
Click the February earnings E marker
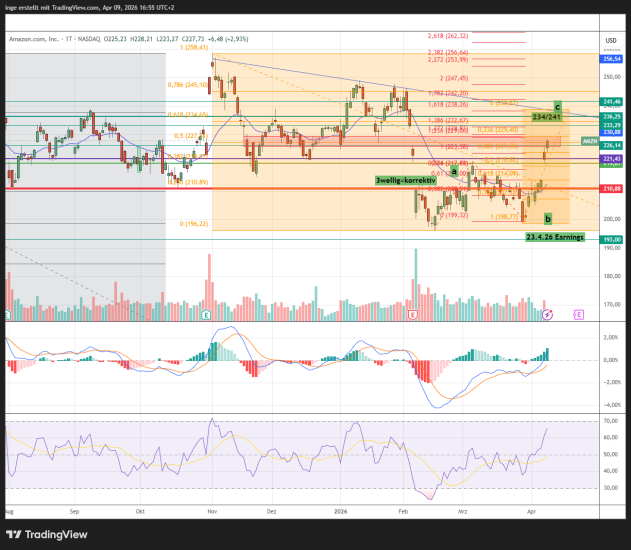tap(412, 314)
